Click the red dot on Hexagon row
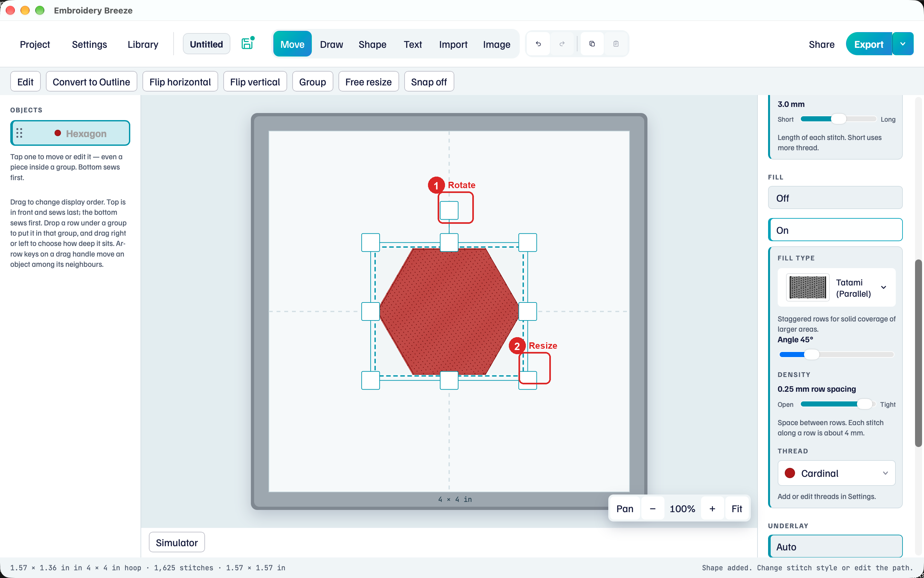This screenshot has height=578, width=924. (x=58, y=133)
